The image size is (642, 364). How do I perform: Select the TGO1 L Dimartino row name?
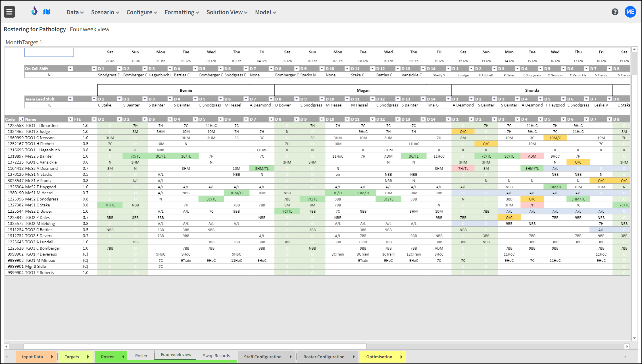[x=41, y=125]
